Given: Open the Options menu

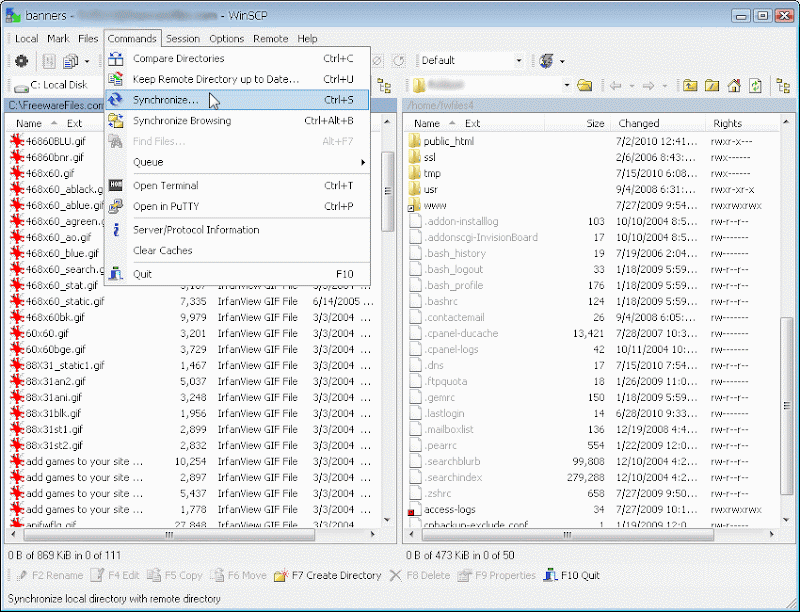Looking at the screenshot, I should (x=227, y=39).
